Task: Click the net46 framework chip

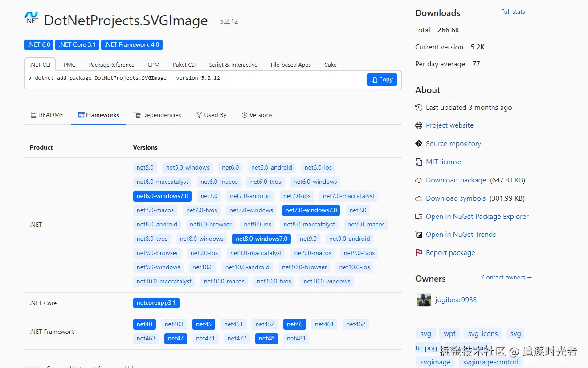Action: [294, 324]
